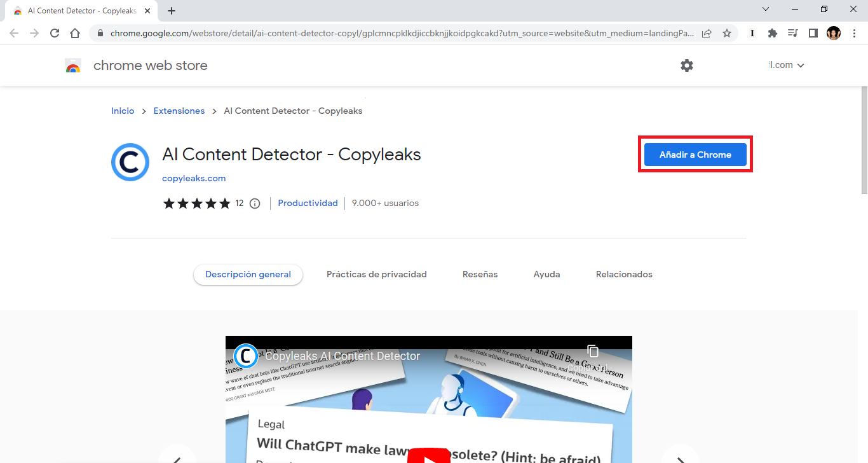The width and height of the screenshot is (868, 463).
Task: Open a new tab with the plus icon
Action: point(172,11)
